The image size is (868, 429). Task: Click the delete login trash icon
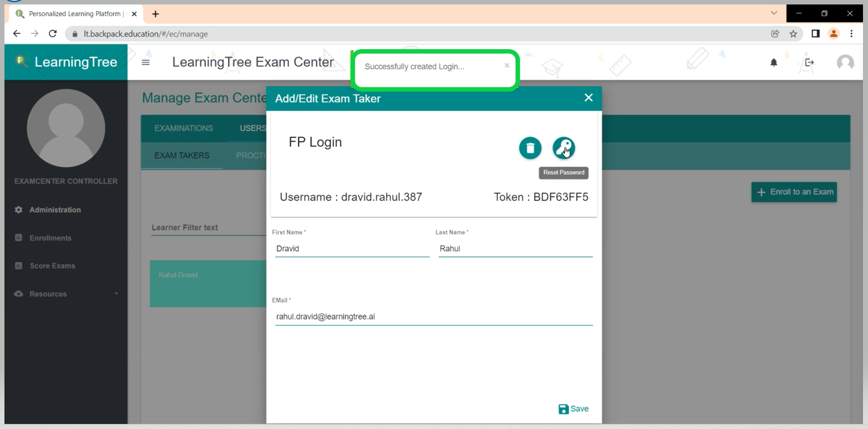click(x=530, y=148)
